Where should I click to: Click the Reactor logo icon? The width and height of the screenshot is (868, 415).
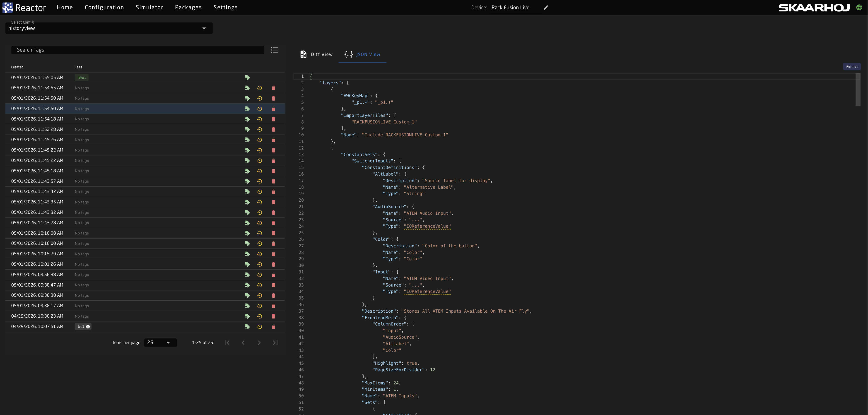[7, 7]
